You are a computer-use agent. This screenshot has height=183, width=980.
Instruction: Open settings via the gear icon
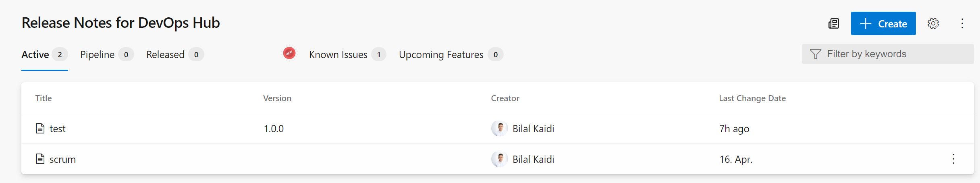933,23
